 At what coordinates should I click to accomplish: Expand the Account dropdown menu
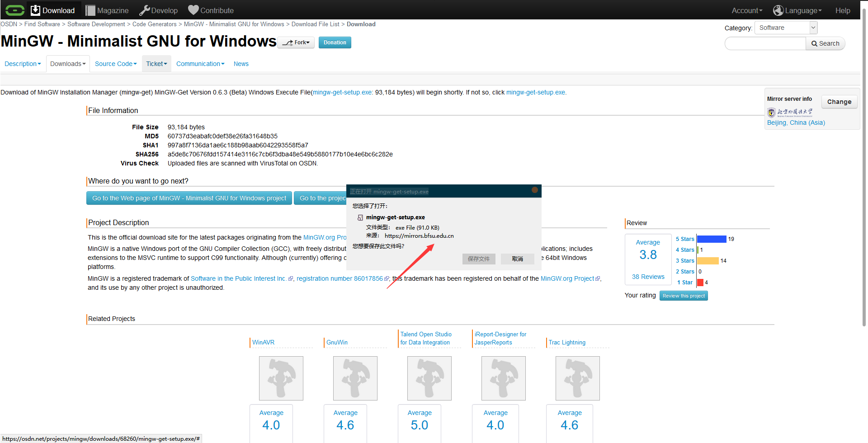(747, 10)
